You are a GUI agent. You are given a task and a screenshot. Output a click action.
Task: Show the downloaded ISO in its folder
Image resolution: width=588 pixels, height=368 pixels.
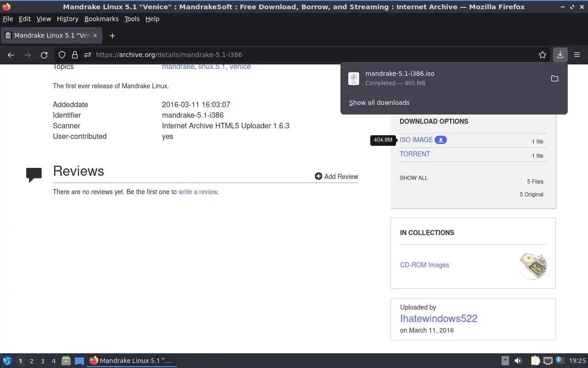coord(554,79)
